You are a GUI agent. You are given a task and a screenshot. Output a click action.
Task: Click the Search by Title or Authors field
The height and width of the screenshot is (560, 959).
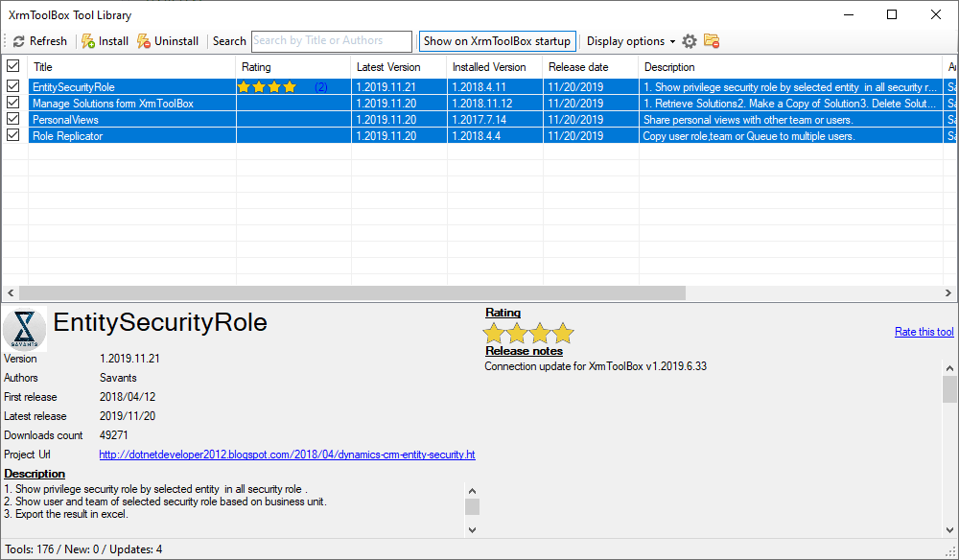tap(331, 41)
